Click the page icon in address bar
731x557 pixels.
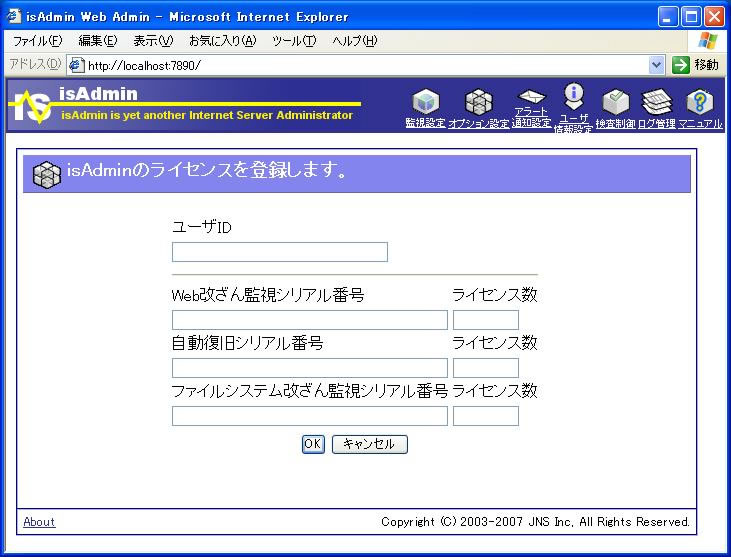[76, 65]
